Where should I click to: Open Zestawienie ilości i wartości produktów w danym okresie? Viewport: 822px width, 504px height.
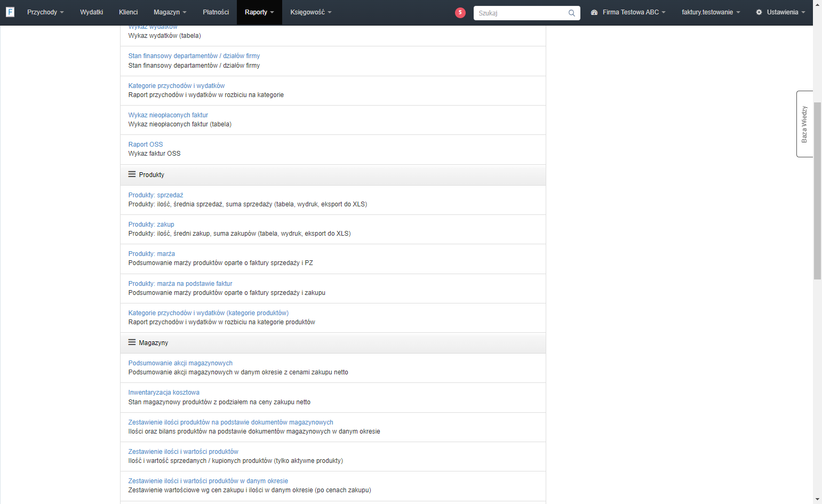(208, 481)
